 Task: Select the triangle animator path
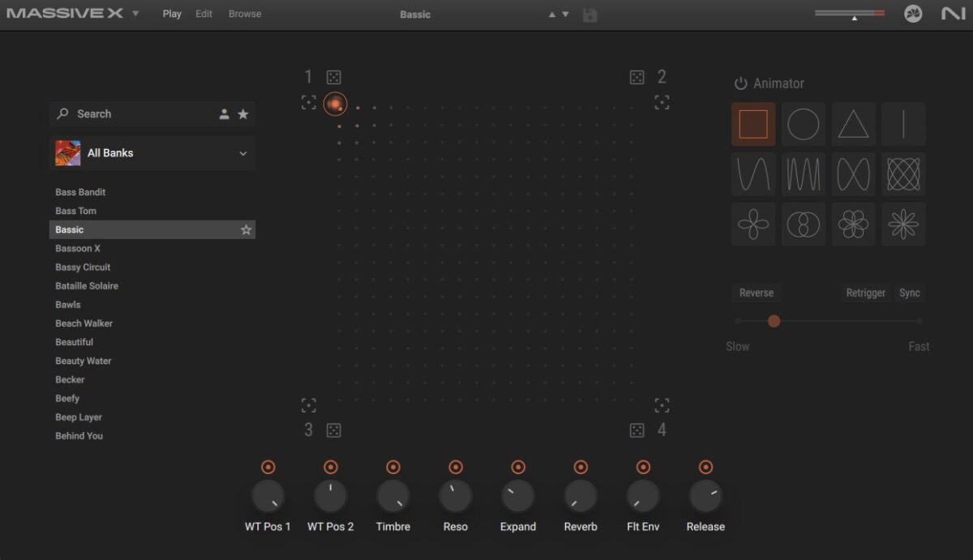pyautogui.click(x=853, y=125)
